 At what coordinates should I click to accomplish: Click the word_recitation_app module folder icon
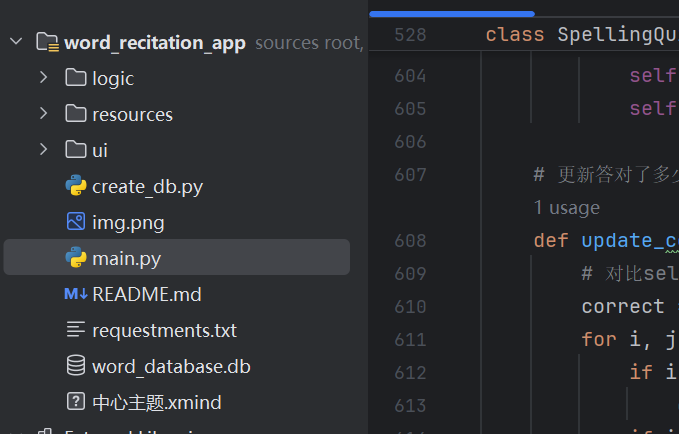pos(47,42)
